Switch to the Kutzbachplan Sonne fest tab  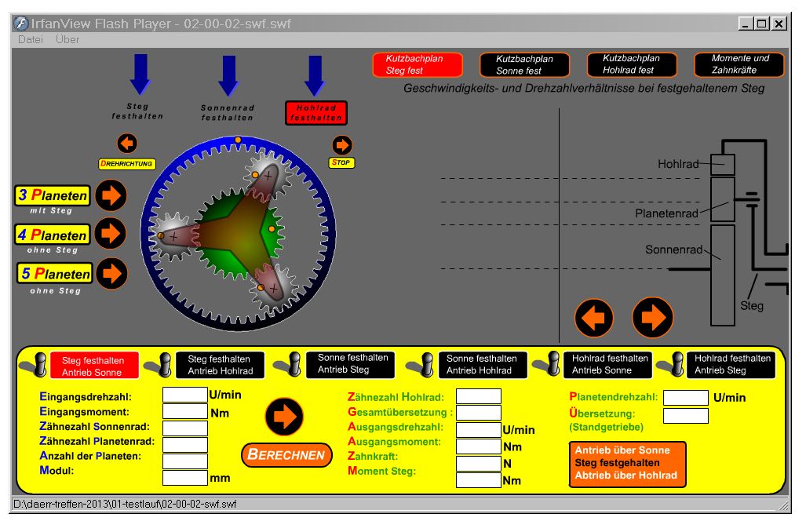pos(524,64)
